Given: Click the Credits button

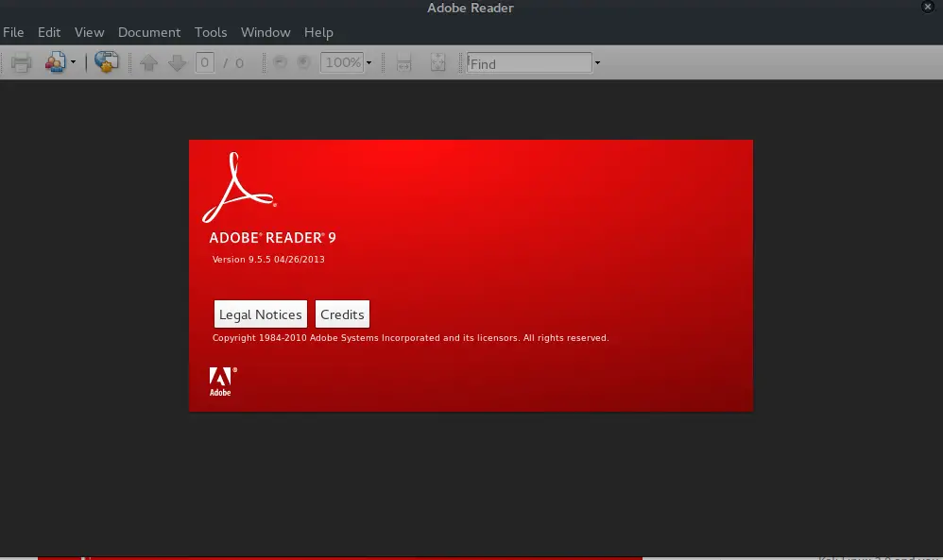Looking at the screenshot, I should (342, 314).
